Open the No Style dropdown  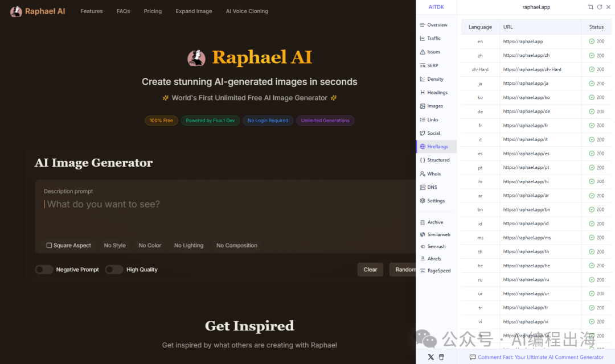(x=114, y=246)
